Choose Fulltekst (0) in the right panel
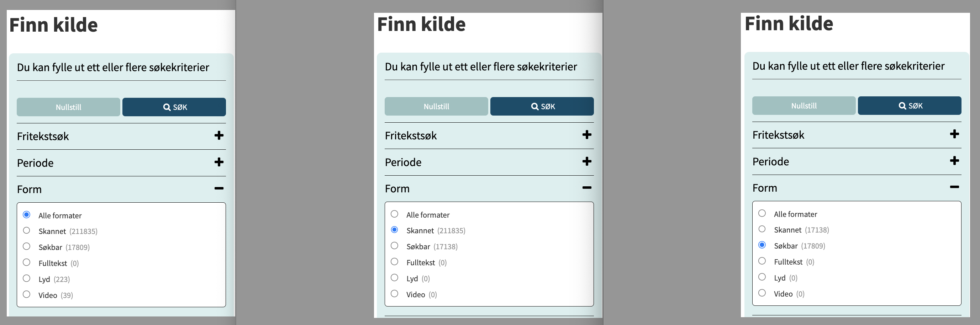Image resolution: width=980 pixels, height=325 pixels. click(762, 261)
